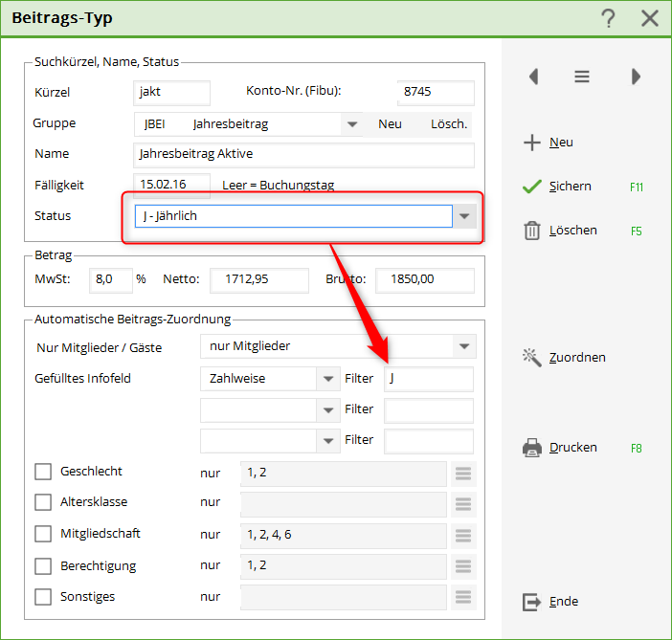
Task: Click the Name field 'Jahresbeitrag Aktive'
Action: click(x=304, y=155)
